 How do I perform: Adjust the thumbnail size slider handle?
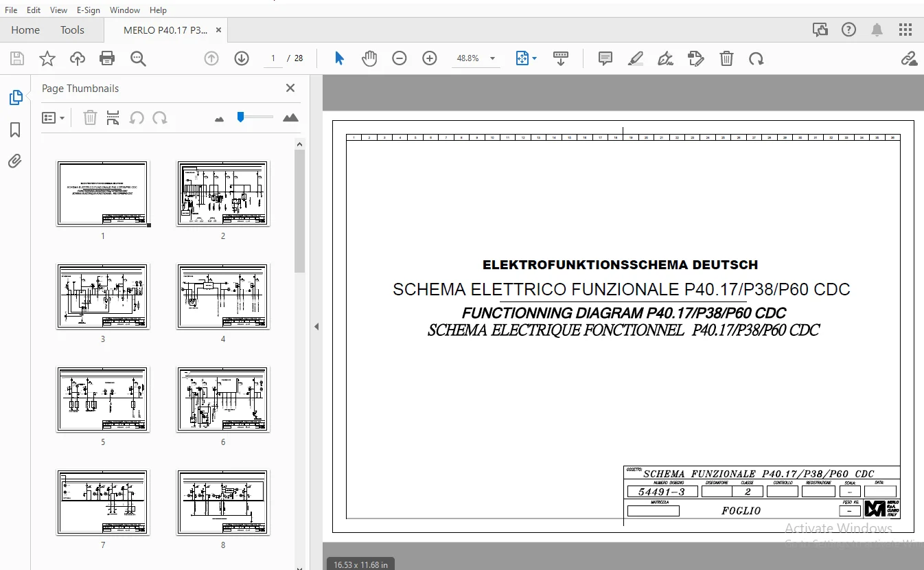tap(240, 117)
